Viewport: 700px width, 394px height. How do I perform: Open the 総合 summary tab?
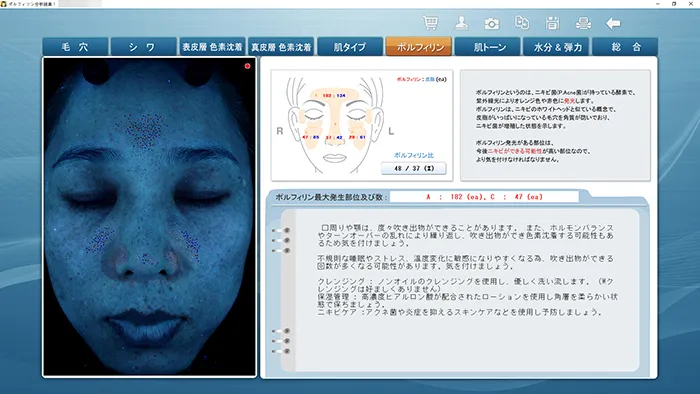click(x=625, y=47)
